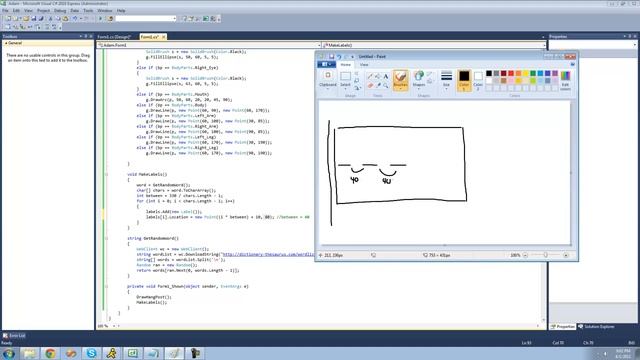
Task: Open the Shapes gallery in Paint
Action: pos(419,80)
